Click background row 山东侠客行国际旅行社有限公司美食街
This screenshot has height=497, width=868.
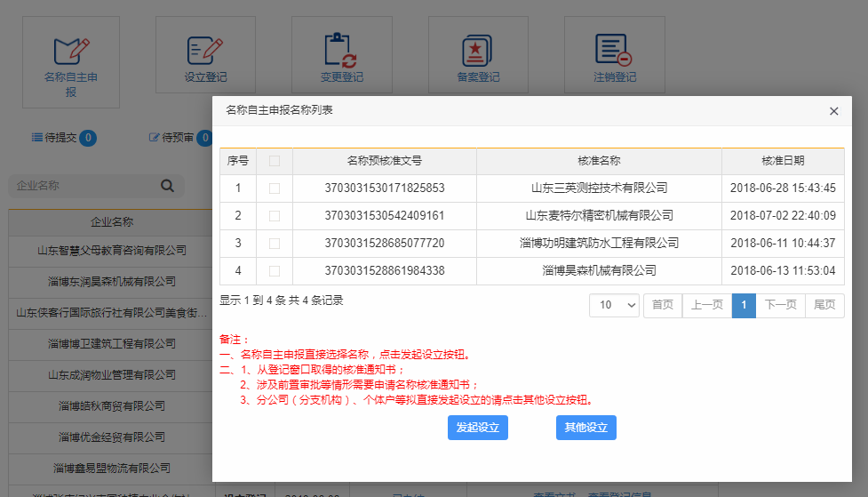tap(112, 313)
